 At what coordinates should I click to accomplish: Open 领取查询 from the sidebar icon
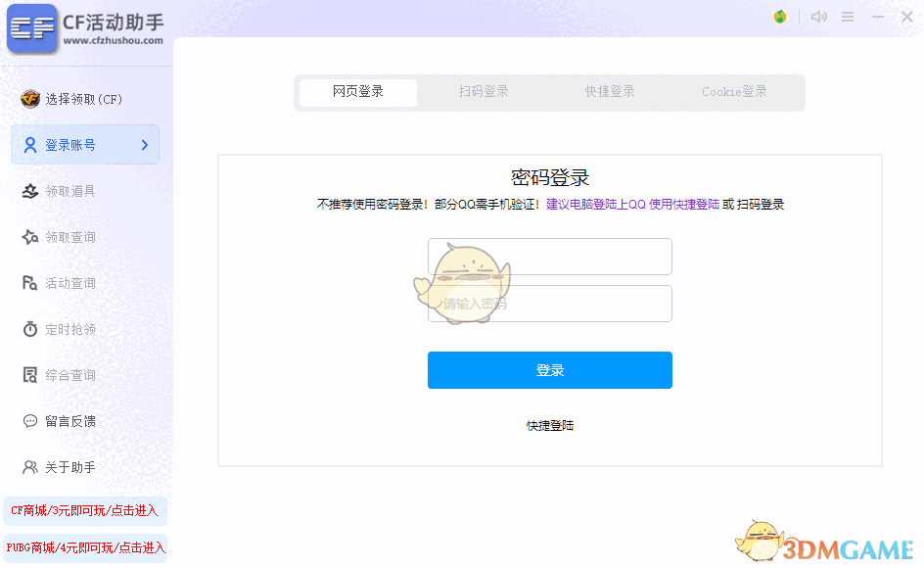[30, 236]
